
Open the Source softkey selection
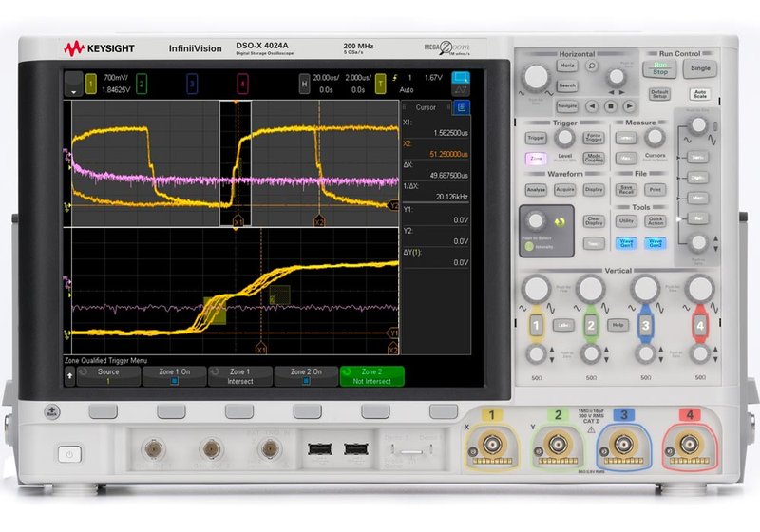108,376
